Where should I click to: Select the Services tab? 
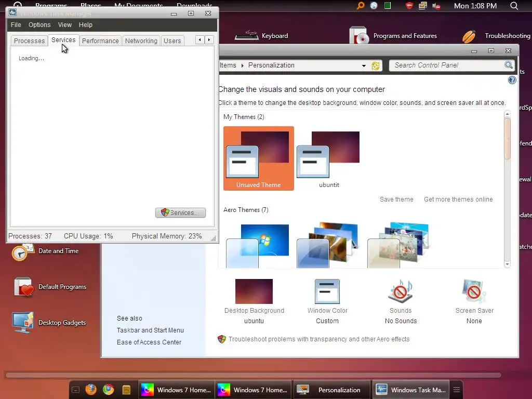[x=63, y=40]
